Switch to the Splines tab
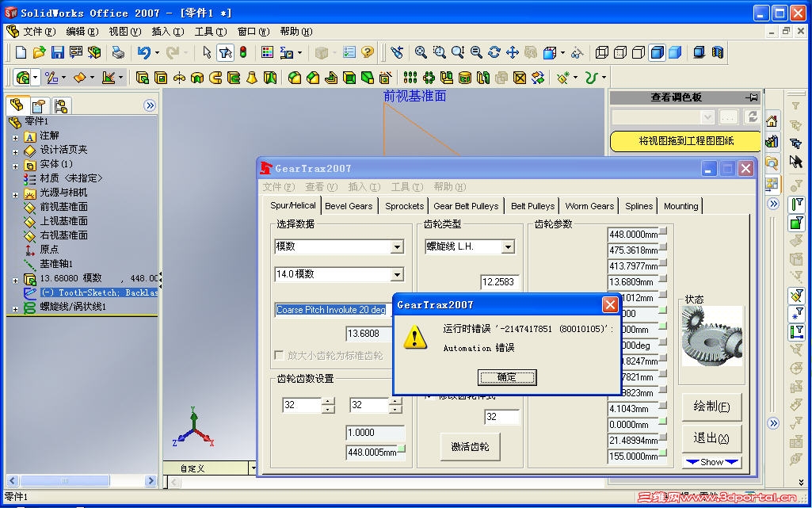The height and width of the screenshot is (508, 812). [x=639, y=206]
